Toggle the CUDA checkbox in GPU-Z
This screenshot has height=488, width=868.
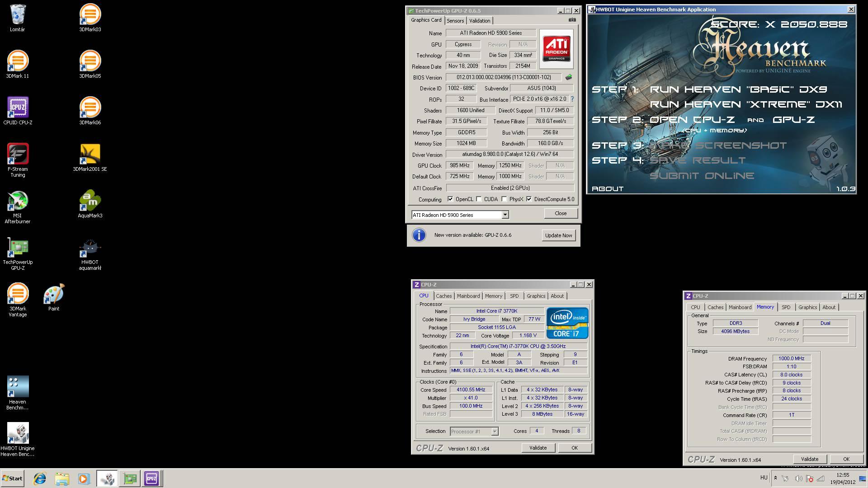coord(479,199)
